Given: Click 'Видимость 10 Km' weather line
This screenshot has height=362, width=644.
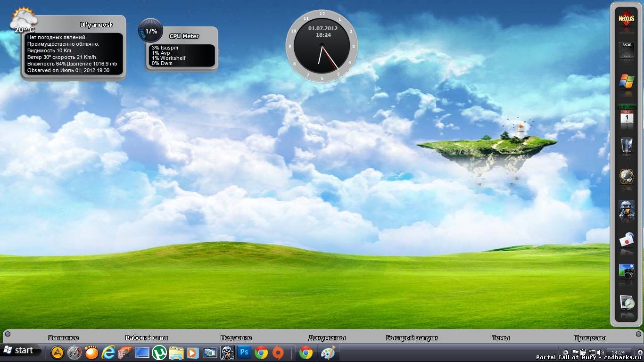Looking at the screenshot, I should click(x=50, y=50).
